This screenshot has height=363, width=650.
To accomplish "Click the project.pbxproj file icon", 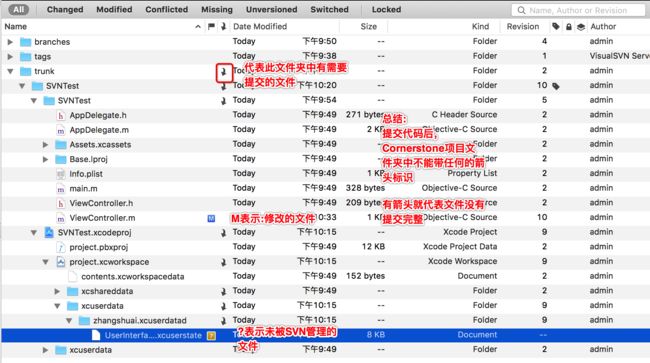I will pyautogui.click(x=61, y=247).
